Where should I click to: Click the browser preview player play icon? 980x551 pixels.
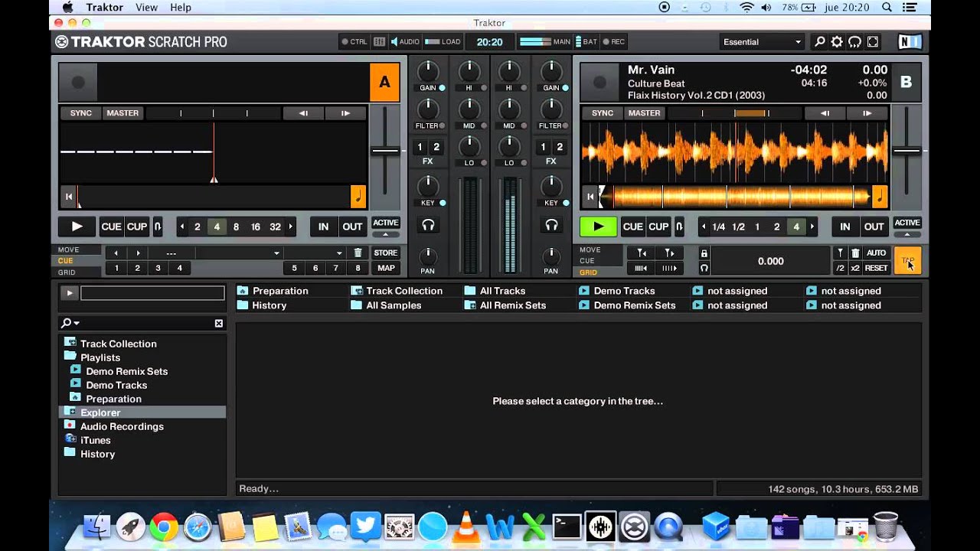(69, 293)
